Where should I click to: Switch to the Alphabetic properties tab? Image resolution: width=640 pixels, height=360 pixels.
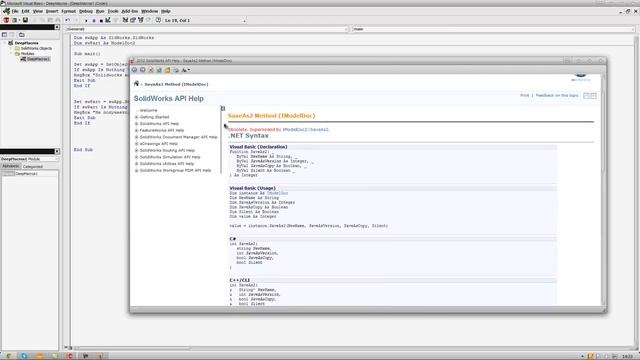[11, 166]
